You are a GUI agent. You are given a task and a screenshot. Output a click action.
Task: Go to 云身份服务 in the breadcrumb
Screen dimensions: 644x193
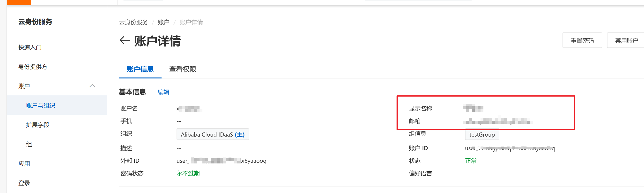133,22
